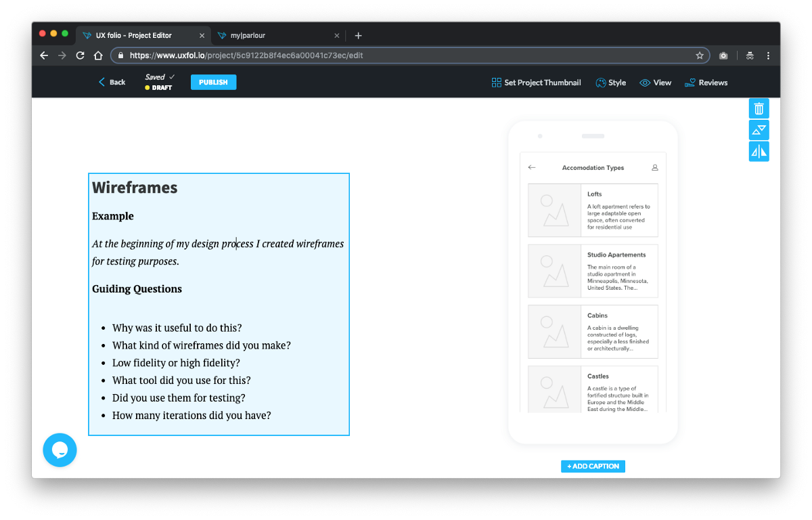Click "What tool did you use for this?"
Viewport: 812px width, 520px height.
[181, 381]
